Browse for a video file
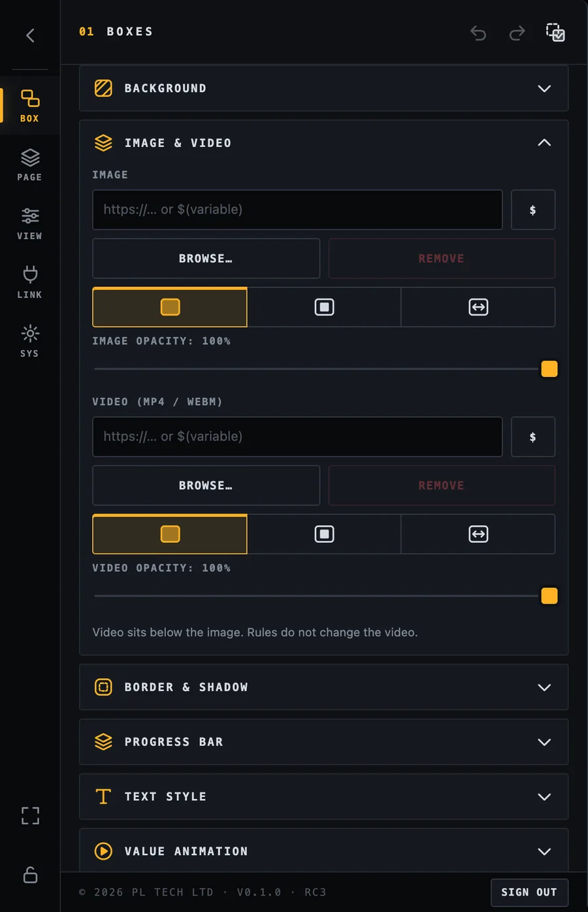This screenshot has height=912, width=588. click(x=206, y=485)
